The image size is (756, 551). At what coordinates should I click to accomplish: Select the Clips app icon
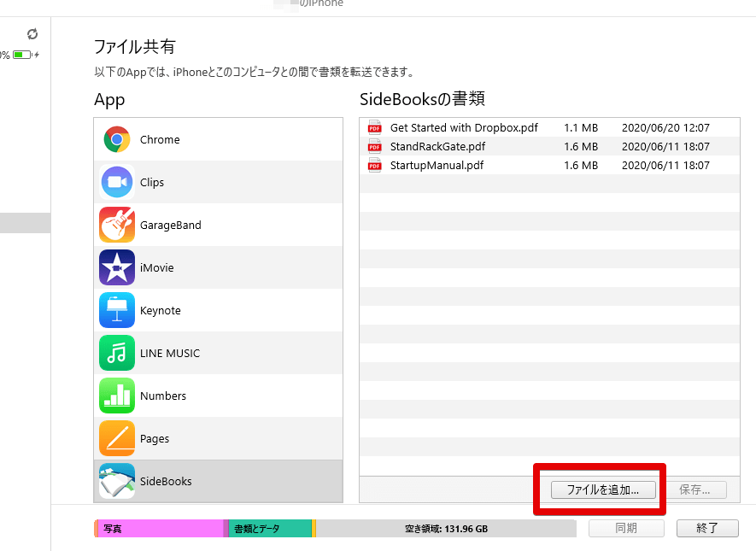click(x=116, y=182)
